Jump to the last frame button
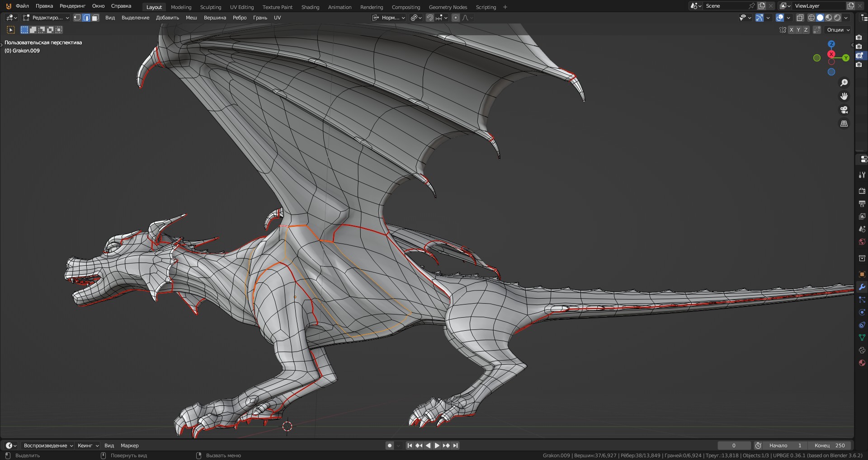The image size is (868, 460). (x=456, y=446)
